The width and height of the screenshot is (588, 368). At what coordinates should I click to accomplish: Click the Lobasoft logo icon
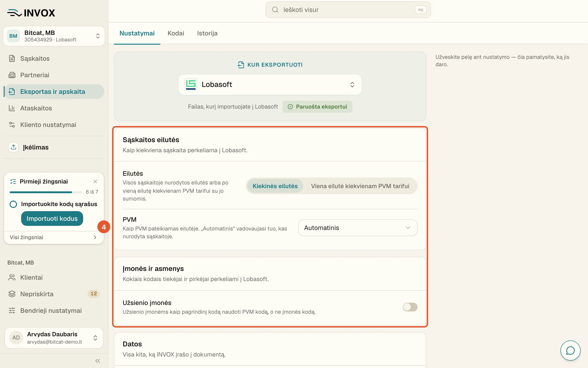click(x=191, y=84)
